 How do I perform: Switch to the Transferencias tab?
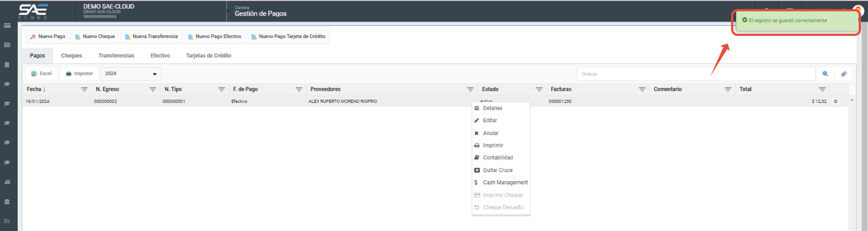click(116, 56)
